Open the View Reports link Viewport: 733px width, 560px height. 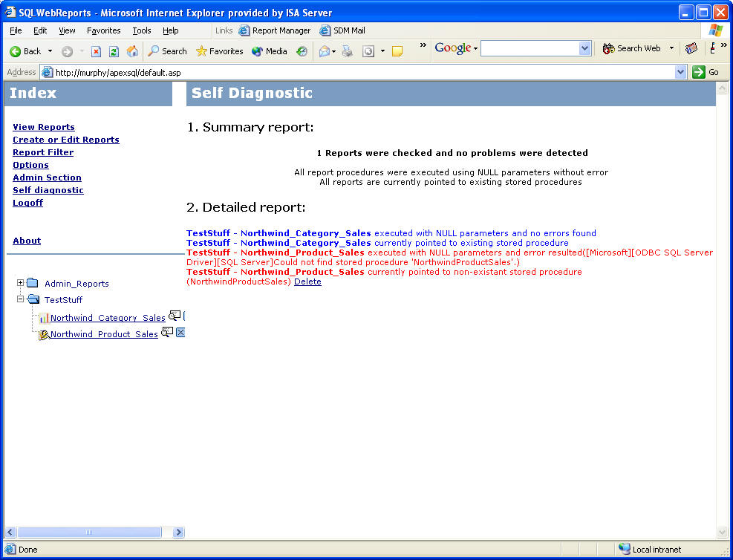[44, 127]
